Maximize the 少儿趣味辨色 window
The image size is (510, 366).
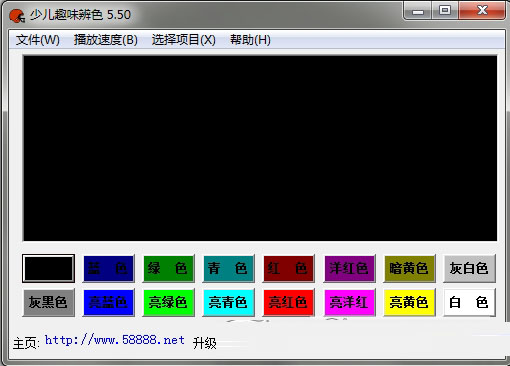click(445, 11)
